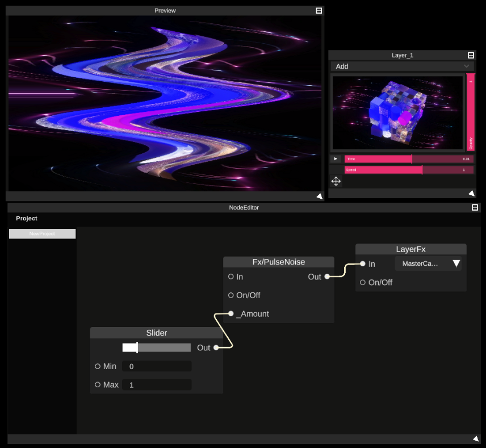Click the layout icon on the Preview panel
The image size is (486, 448).
coord(319,10)
